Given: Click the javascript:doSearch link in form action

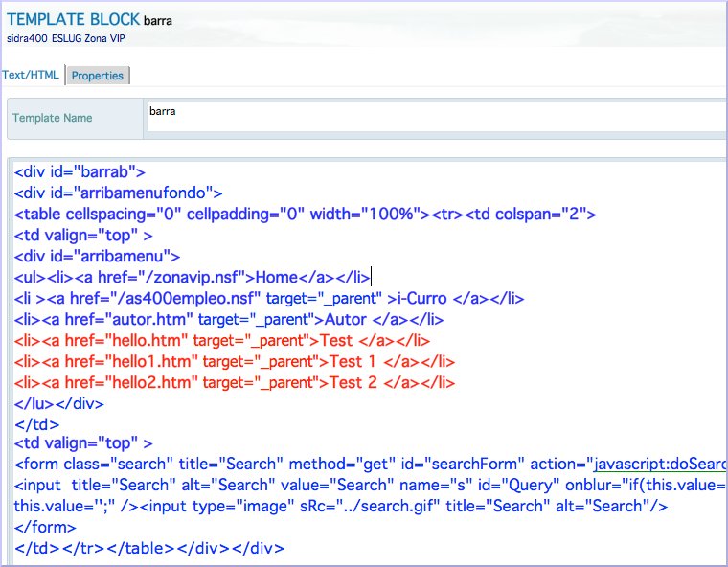Looking at the screenshot, I should 660,464.
